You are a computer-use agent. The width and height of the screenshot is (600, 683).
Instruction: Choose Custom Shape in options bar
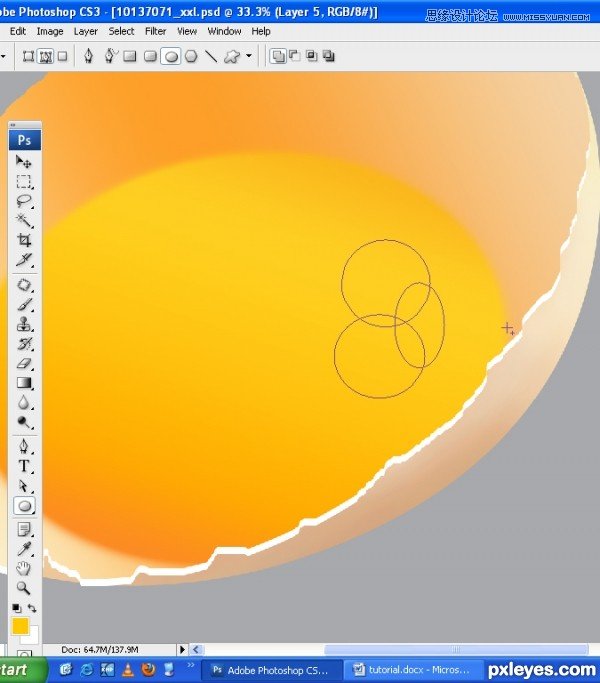pos(232,56)
